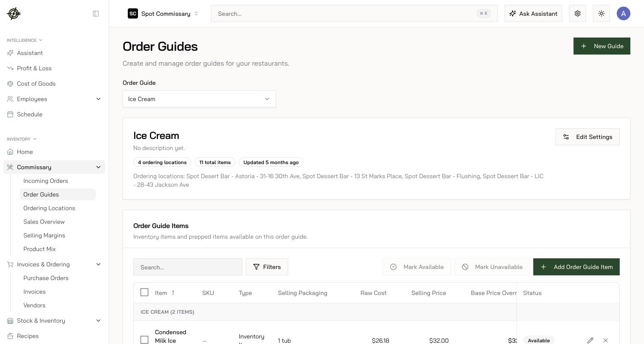The height and width of the screenshot is (344, 644).
Task: Click the edit pencil icon for Condensed Milk
Action: [x=590, y=340]
